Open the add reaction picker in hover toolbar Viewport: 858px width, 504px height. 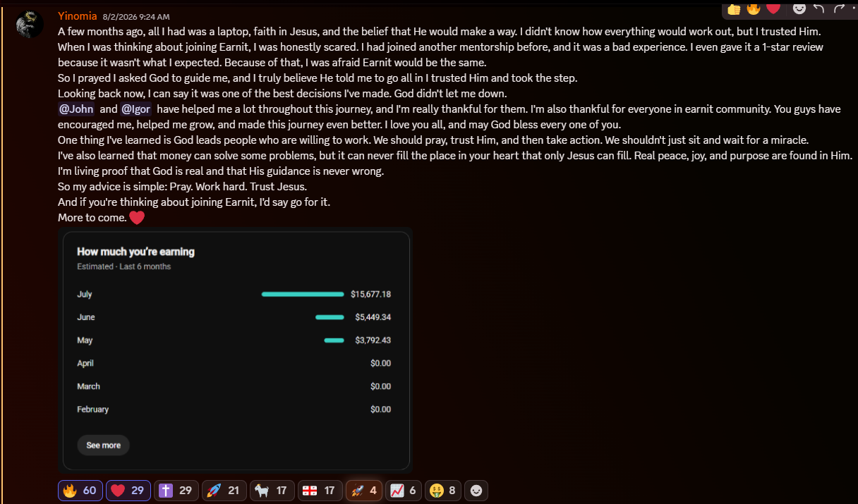point(799,9)
